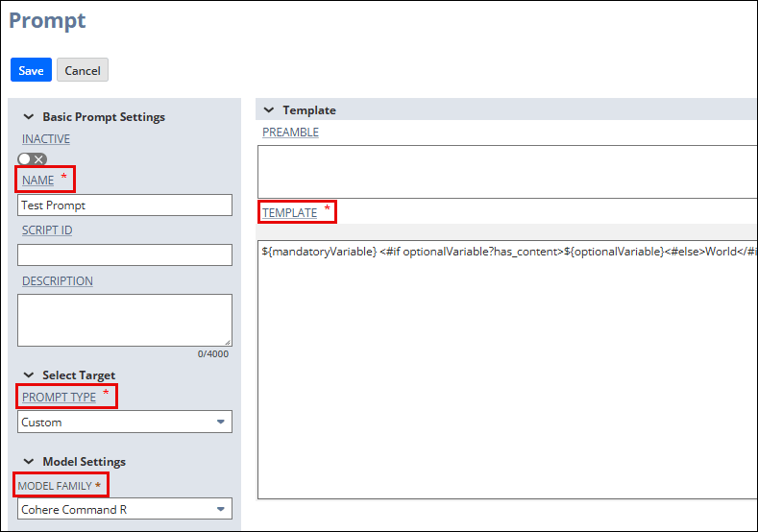Screen dimensions: 758x532
Task: Click the MODEL FAMILY label
Action: [55, 486]
